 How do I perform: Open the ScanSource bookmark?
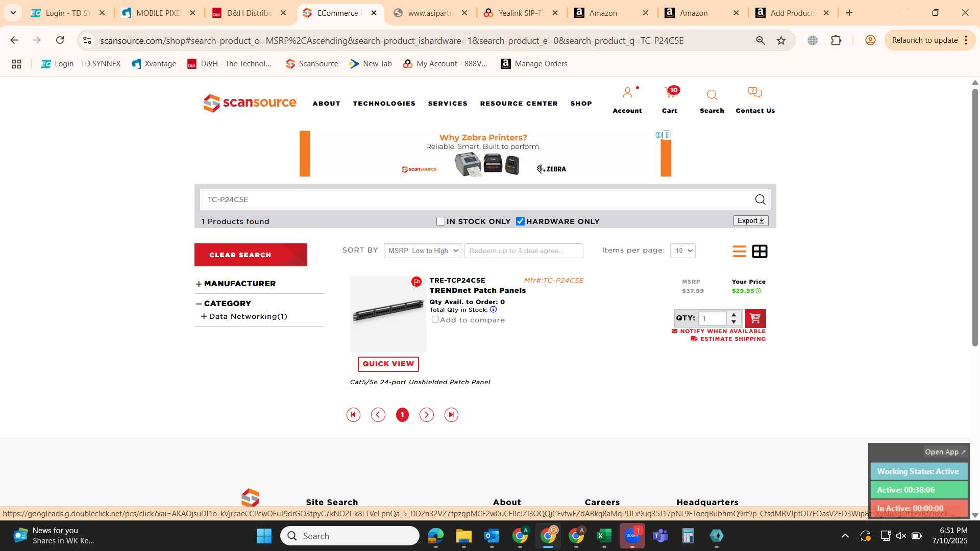pyautogui.click(x=312, y=64)
